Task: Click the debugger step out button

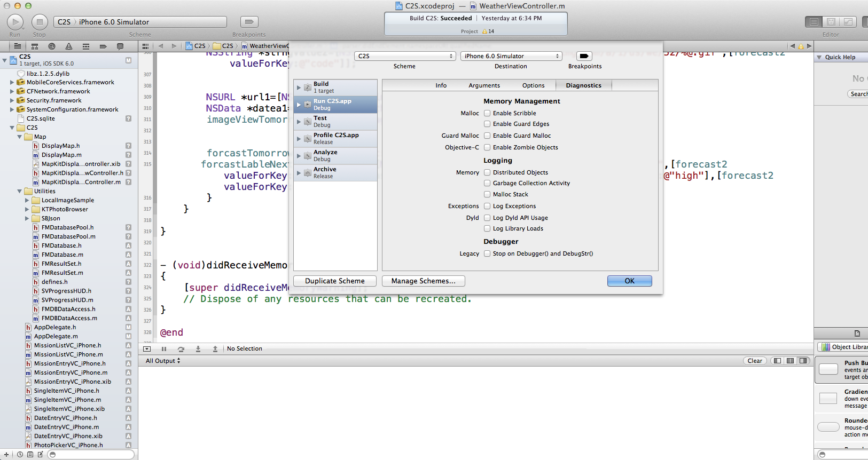Action: click(215, 349)
